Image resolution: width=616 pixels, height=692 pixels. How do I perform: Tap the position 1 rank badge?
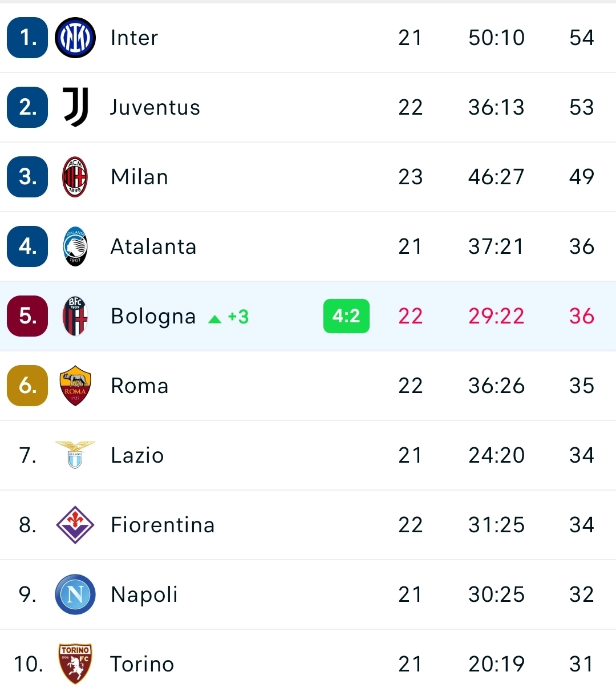pyautogui.click(x=27, y=38)
